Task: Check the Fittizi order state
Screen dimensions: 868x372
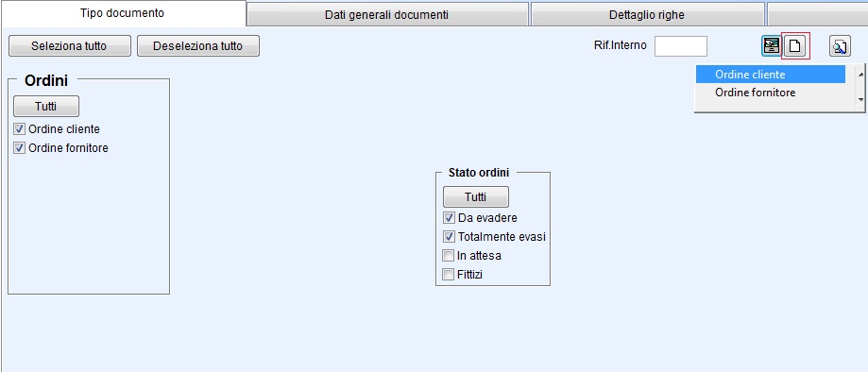Action: pyautogui.click(x=448, y=274)
